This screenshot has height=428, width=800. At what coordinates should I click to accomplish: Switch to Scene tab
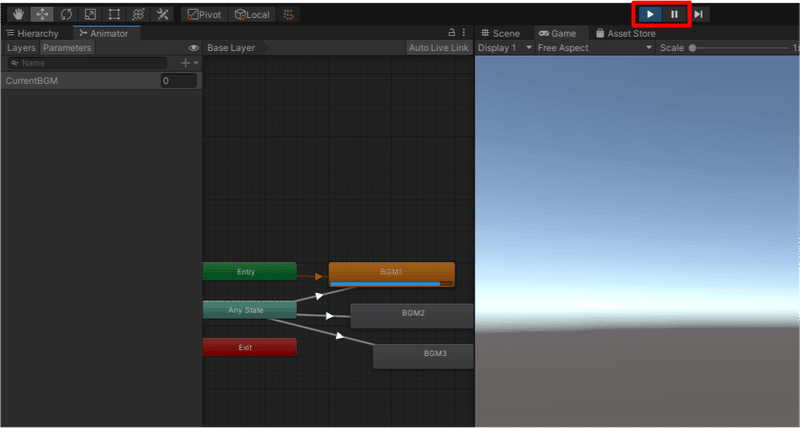pos(500,33)
